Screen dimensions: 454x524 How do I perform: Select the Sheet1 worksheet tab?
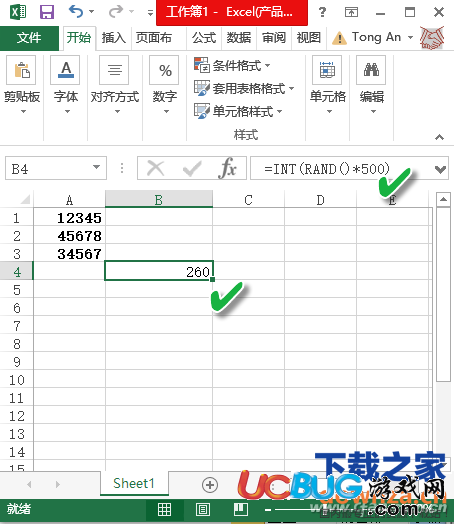pyautogui.click(x=134, y=483)
